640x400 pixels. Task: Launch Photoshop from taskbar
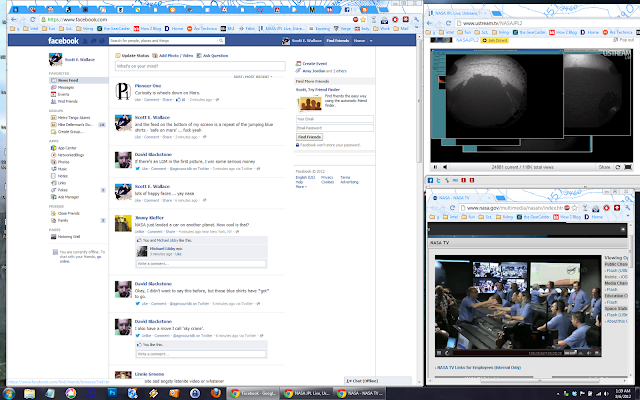click(112, 393)
